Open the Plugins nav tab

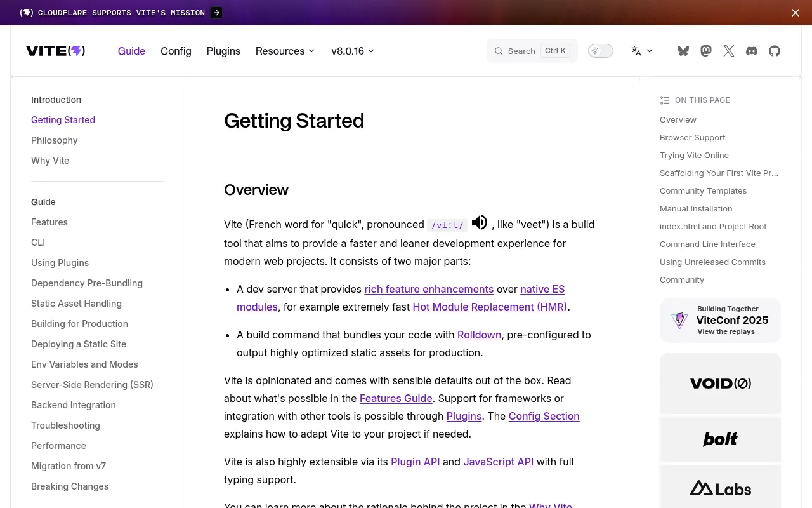(x=223, y=51)
